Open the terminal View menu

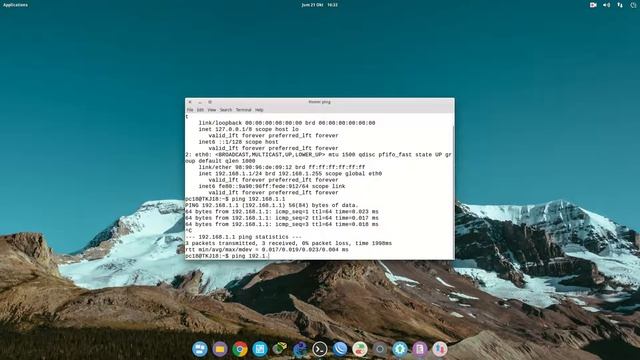(212, 110)
